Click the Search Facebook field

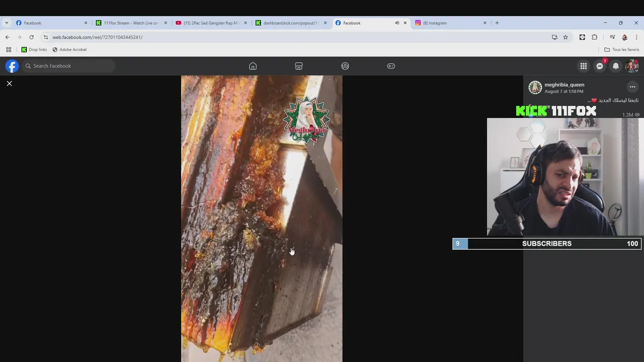coord(68,66)
